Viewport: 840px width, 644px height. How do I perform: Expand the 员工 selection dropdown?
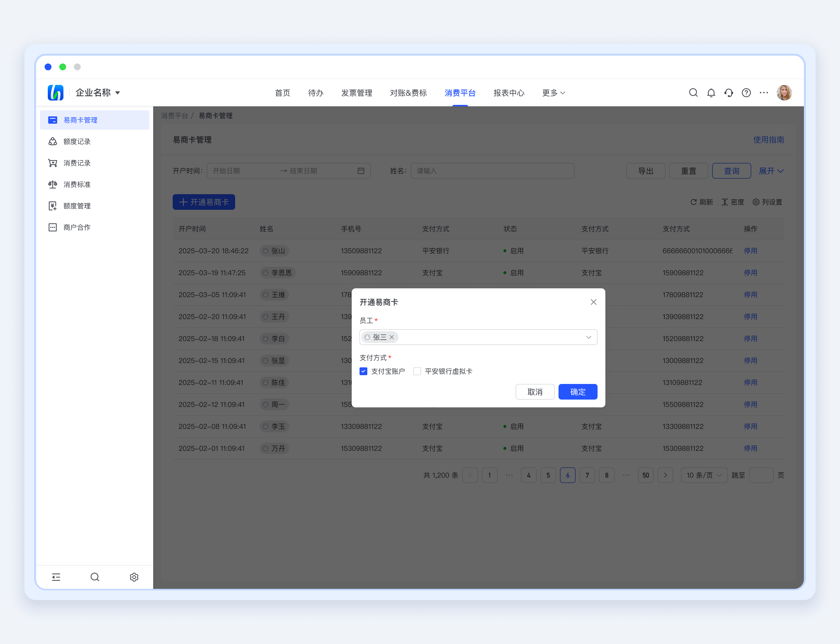coord(589,337)
